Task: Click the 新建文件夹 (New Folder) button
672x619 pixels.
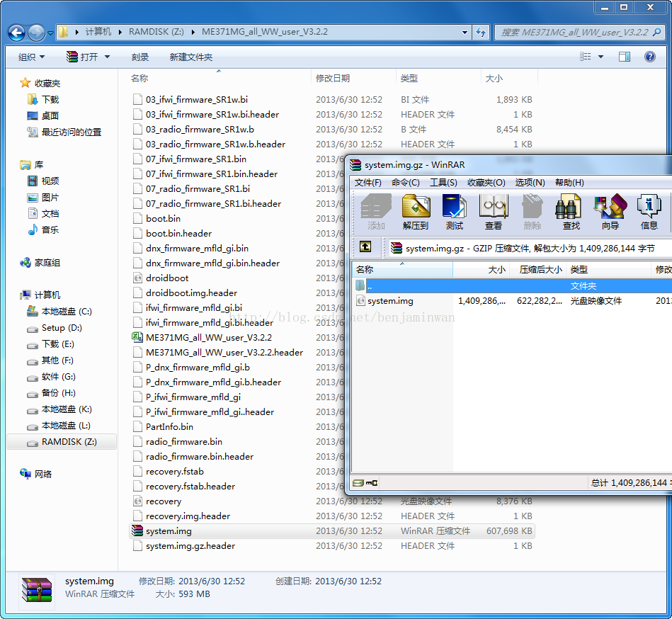Action: (190, 57)
